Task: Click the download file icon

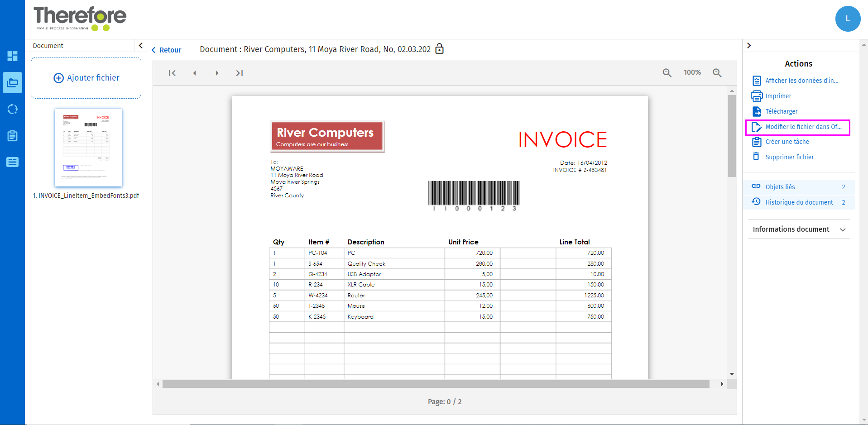Action: (x=757, y=111)
